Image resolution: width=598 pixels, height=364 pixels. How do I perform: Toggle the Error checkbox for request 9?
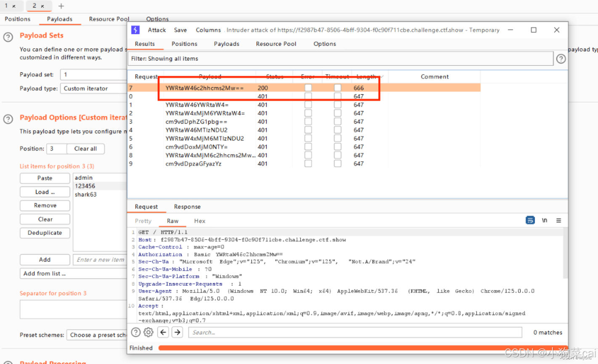(x=308, y=164)
